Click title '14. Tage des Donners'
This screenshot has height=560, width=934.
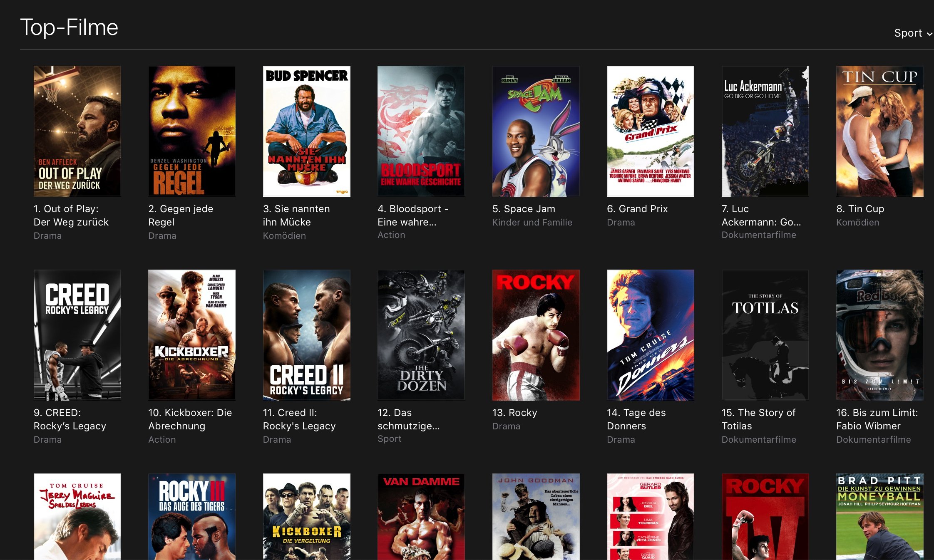636,419
